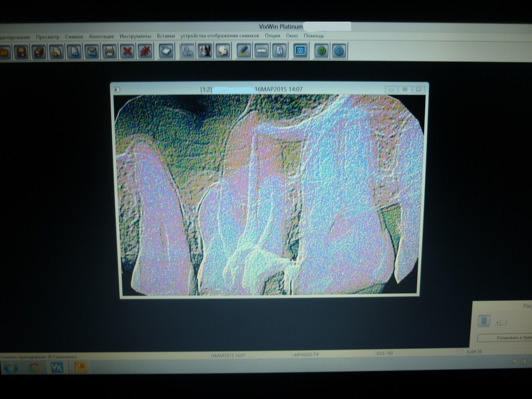The image size is (532, 399).
Task: Minimize the X-ray image window
Action: [x=391, y=90]
